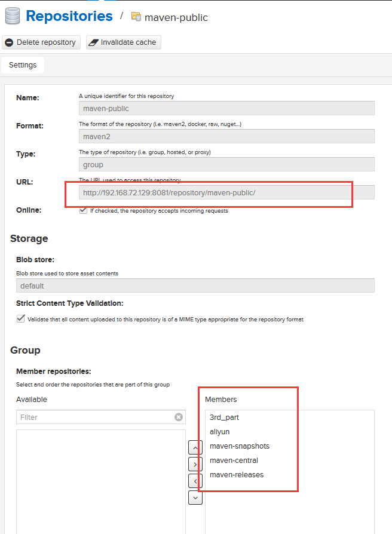Select 3rd_part in the Members list
The image size is (392, 534).
(289, 417)
